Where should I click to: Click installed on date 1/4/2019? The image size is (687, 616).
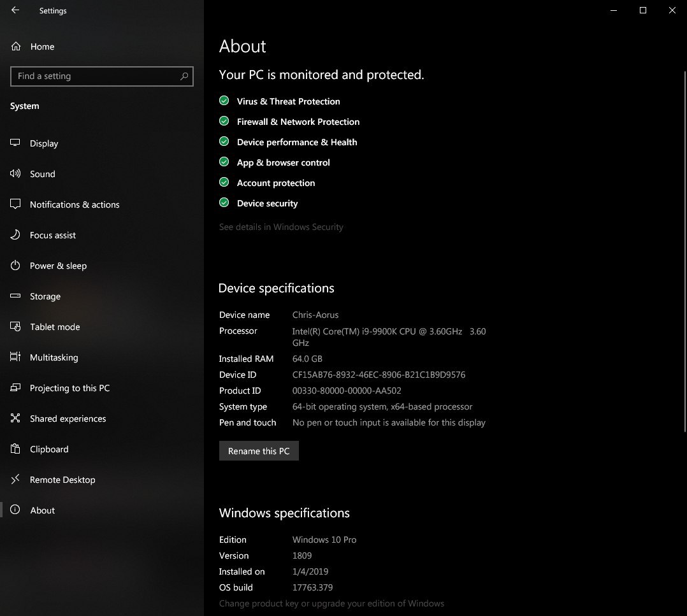[310, 572]
